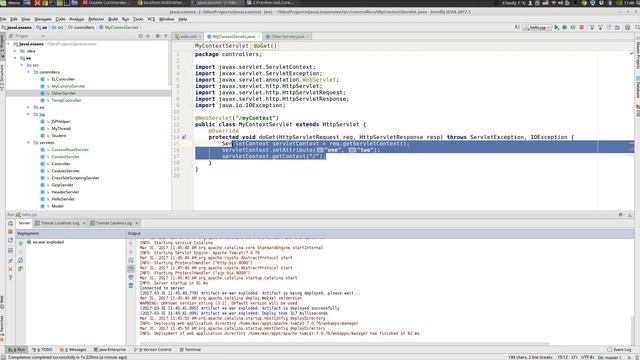Run the hello.jsp configuration with green arrow
640x360 pixels.
(556, 27)
